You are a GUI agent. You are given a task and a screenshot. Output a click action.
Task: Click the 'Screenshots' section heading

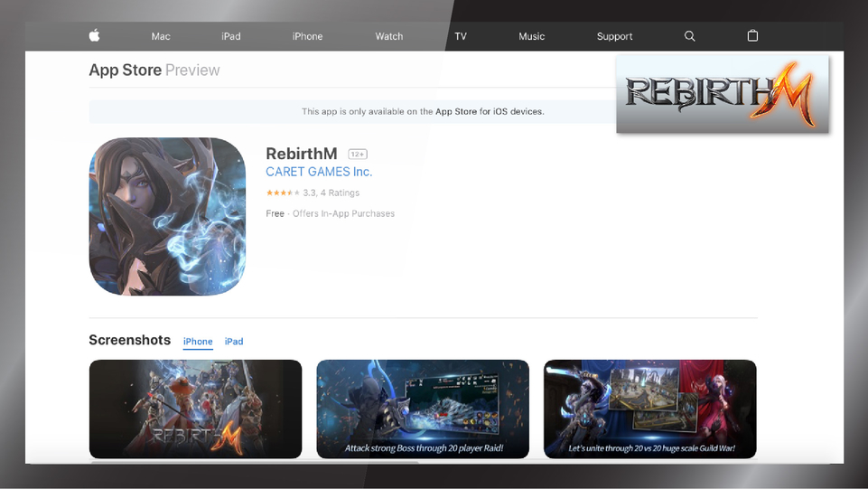coord(129,340)
